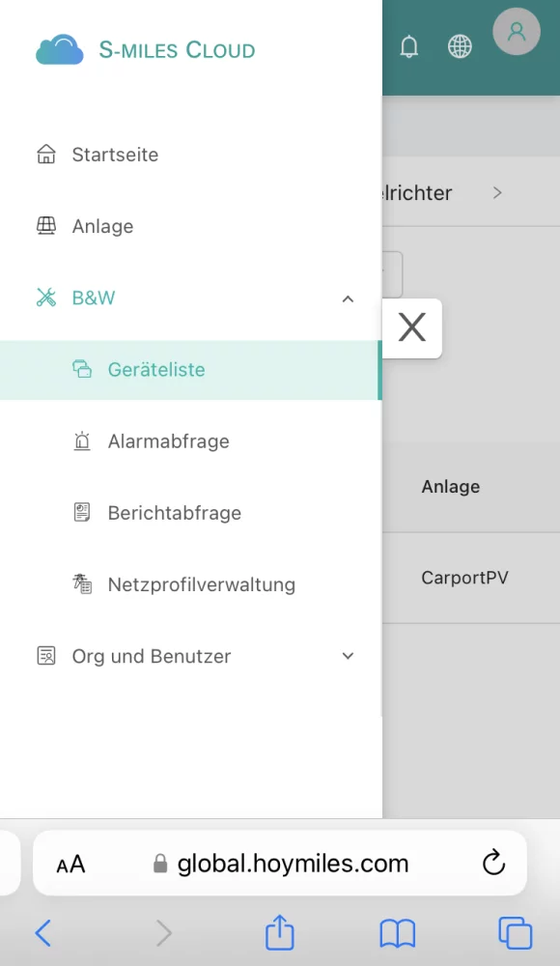This screenshot has width=560, height=966.
Task: Open the user profile avatar
Action: (517, 32)
